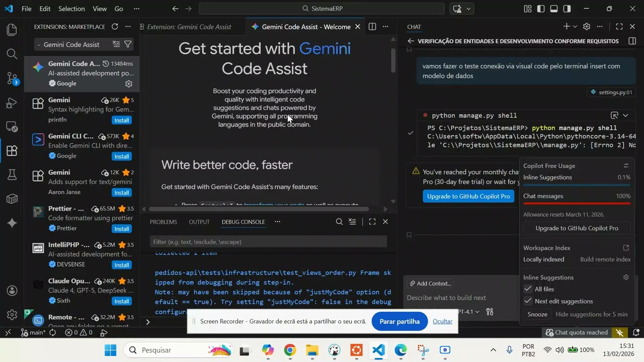Install the Prettier code formatter extension
The height and width of the screenshot is (362, 644).
[x=122, y=229]
